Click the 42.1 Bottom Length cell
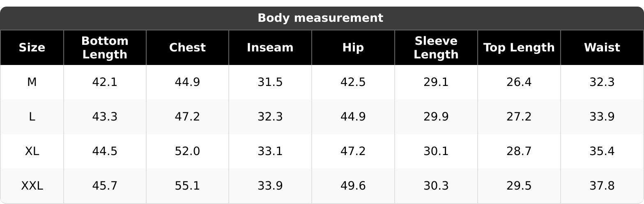The image size is (644, 204). coord(105,82)
